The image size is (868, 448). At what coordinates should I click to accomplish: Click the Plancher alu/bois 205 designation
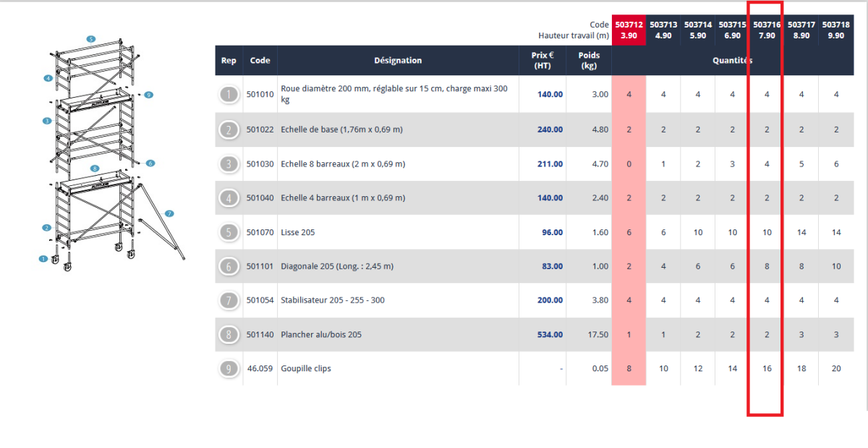click(320, 335)
